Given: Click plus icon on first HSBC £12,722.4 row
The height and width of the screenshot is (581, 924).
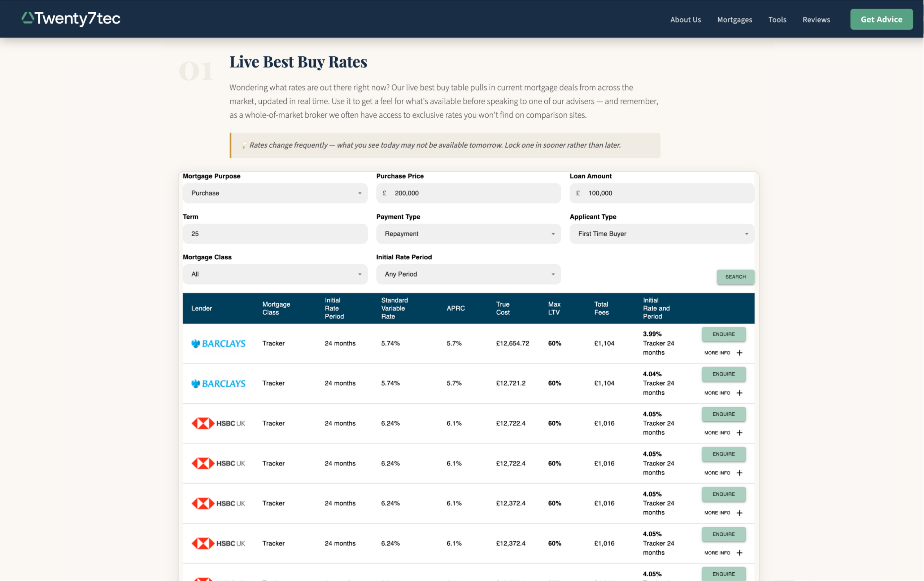Looking at the screenshot, I should coord(740,433).
